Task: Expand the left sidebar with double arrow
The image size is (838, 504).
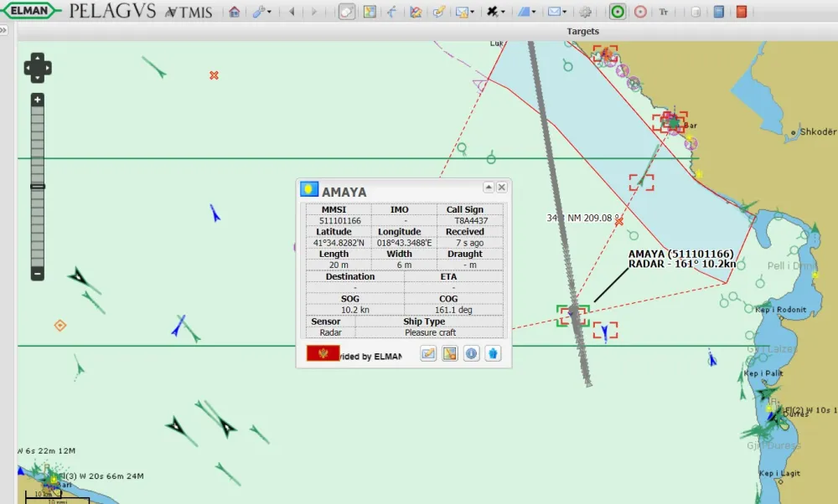Action: point(3,30)
